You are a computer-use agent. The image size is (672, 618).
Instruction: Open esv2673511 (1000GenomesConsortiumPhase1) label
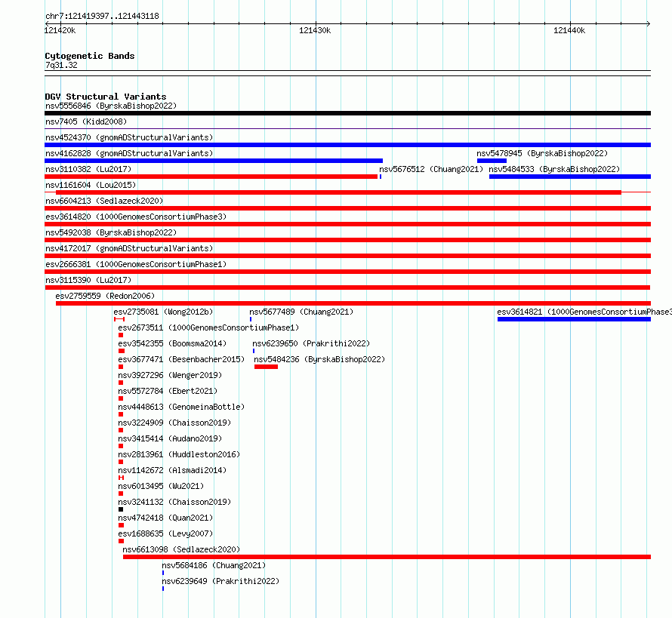pyautogui.click(x=208, y=327)
